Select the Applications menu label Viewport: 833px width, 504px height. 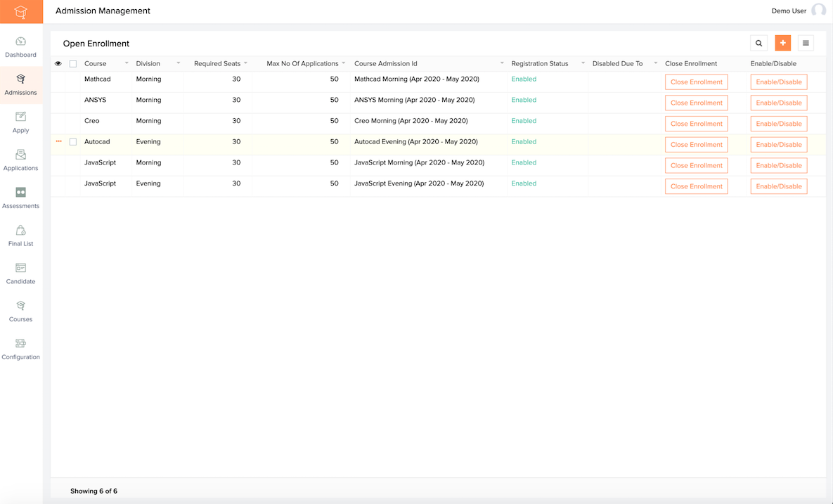click(20, 168)
